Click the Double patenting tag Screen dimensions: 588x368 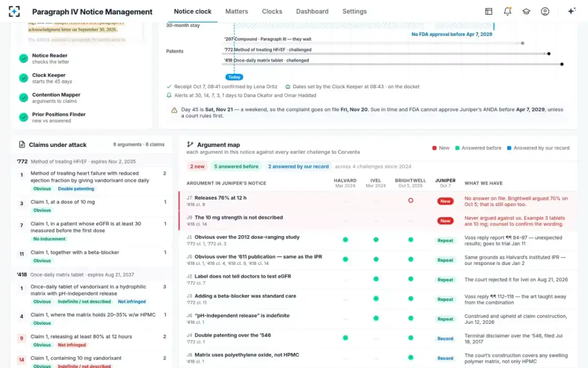pyautogui.click(x=76, y=188)
